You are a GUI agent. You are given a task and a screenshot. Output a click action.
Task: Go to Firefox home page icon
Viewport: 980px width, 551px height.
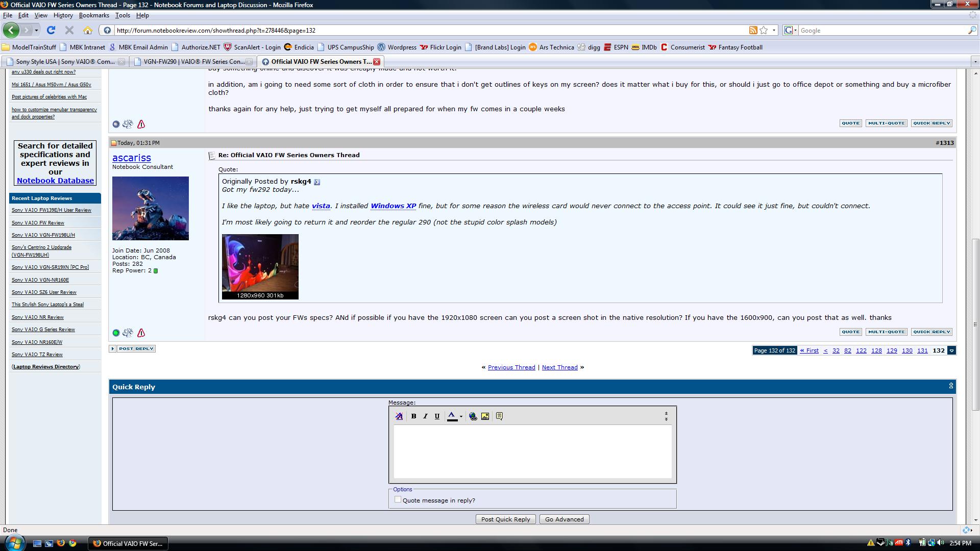pos(88,31)
